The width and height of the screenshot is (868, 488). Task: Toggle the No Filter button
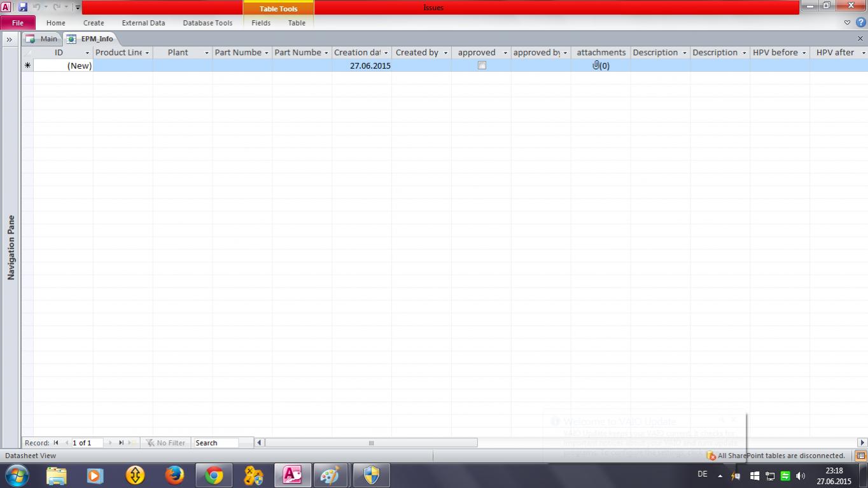tap(165, 443)
